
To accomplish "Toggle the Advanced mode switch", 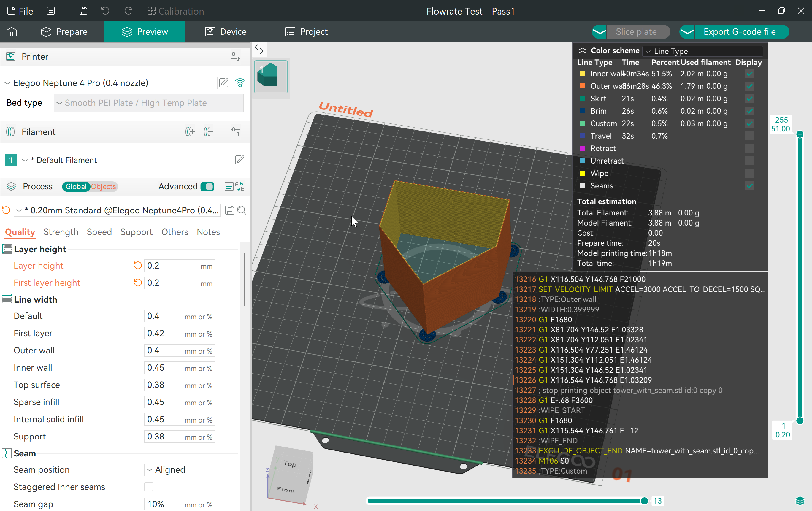I will pos(207,186).
